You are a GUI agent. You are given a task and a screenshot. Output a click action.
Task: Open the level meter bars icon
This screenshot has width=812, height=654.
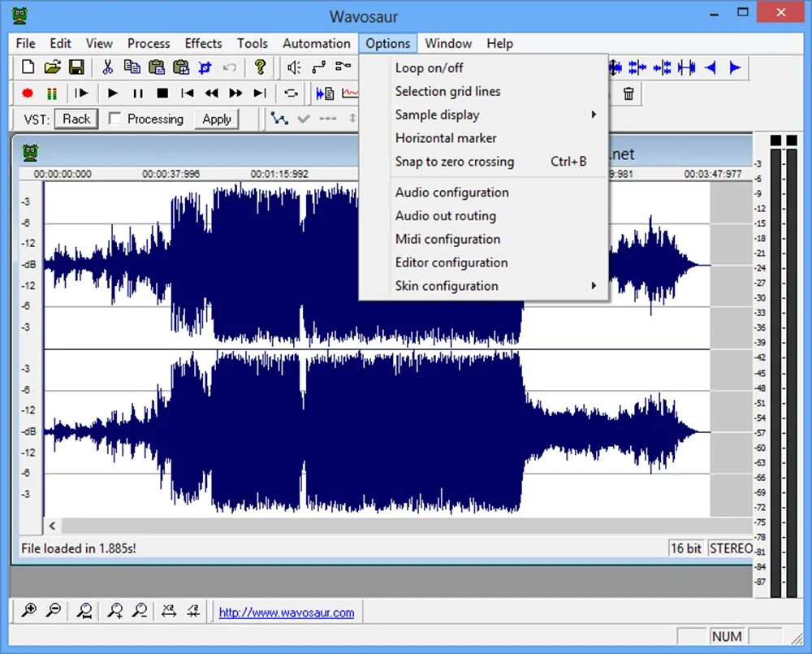coord(52,93)
